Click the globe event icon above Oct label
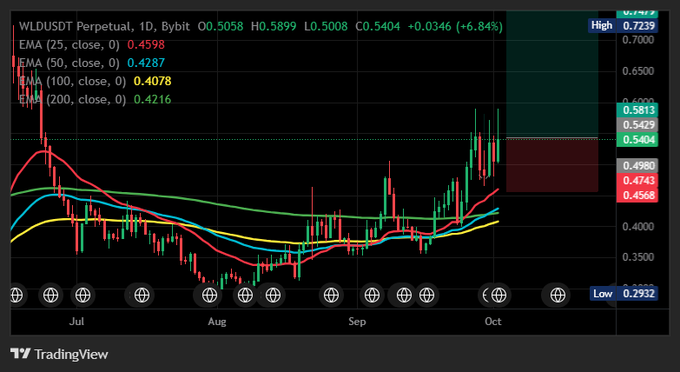This screenshot has width=680, height=372. (x=498, y=295)
